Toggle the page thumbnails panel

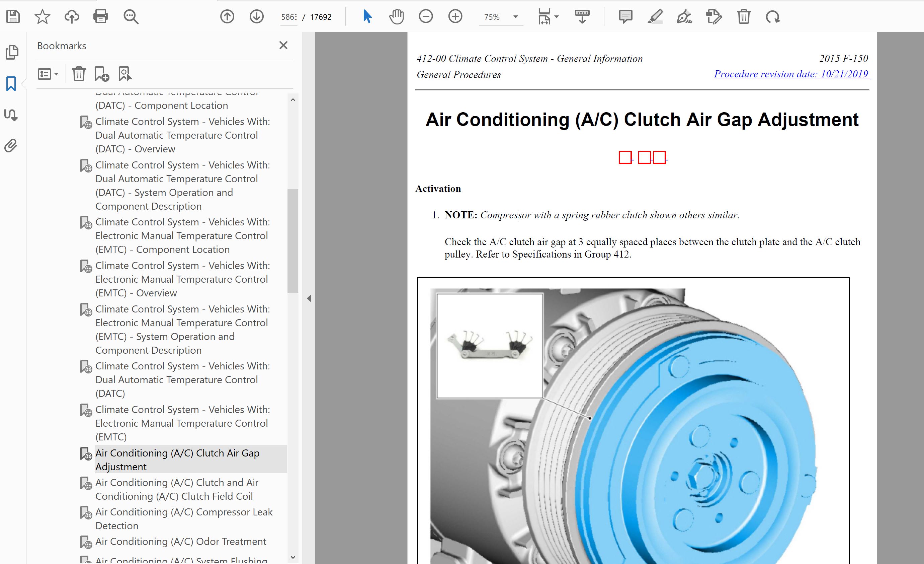click(x=12, y=52)
